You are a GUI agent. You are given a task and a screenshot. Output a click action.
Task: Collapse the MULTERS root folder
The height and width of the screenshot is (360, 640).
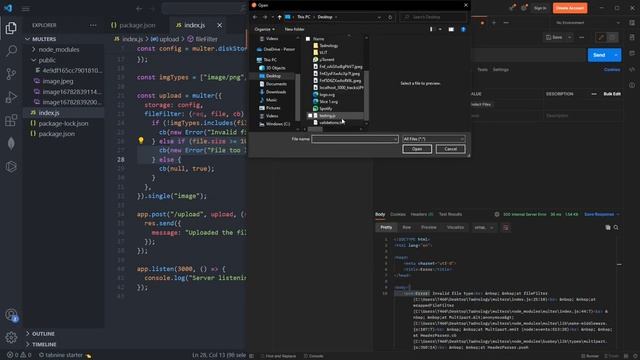[27, 39]
